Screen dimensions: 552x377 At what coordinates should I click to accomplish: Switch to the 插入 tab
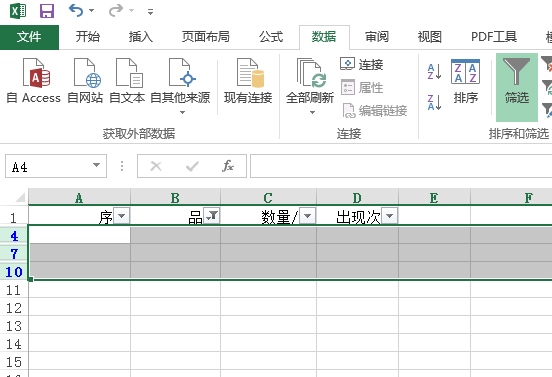tap(140, 37)
